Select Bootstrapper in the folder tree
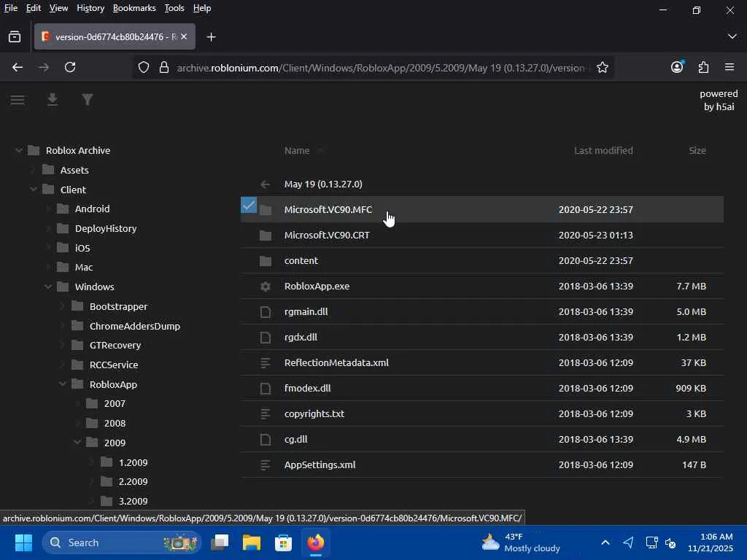Image resolution: width=747 pixels, height=560 pixels. pyautogui.click(x=119, y=307)
